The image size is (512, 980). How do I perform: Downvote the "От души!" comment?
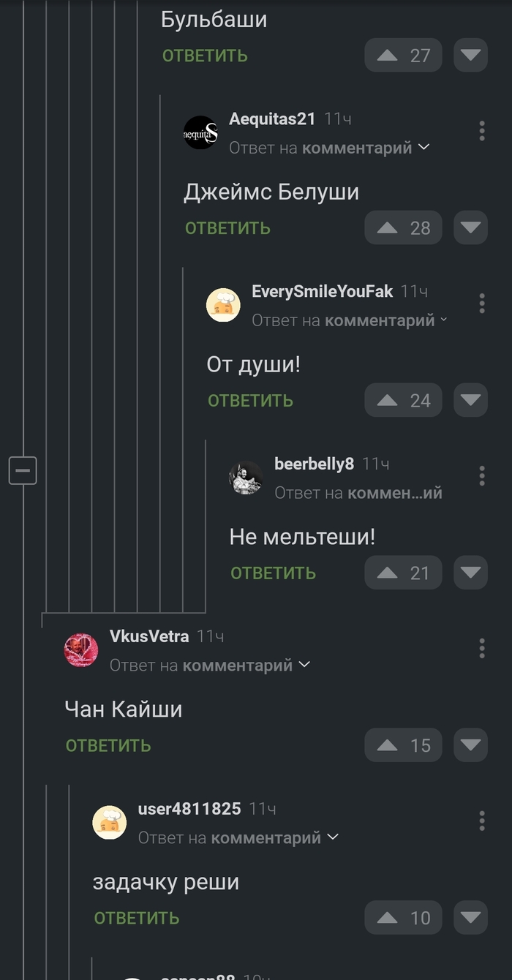click(x=470, y=400)
